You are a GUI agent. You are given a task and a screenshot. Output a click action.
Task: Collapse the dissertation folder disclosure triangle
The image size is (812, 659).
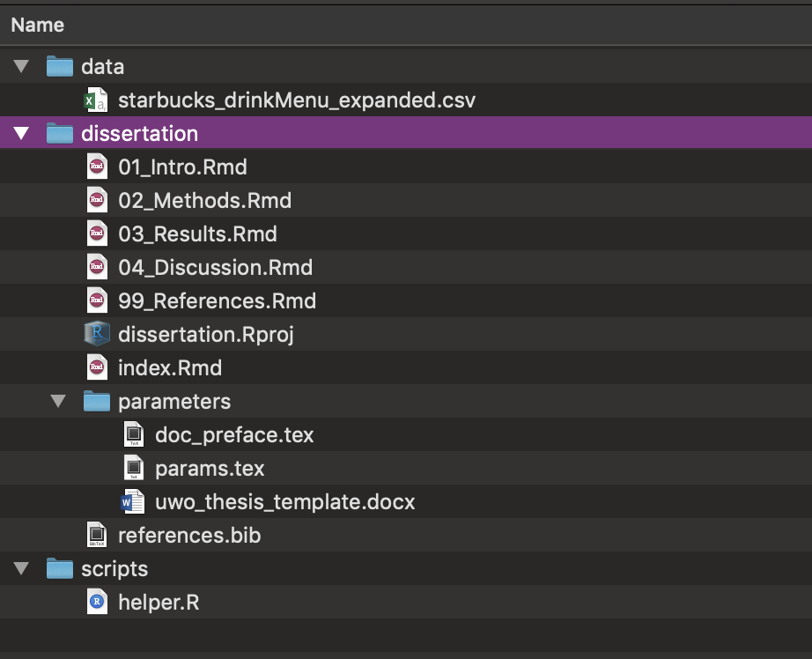(x=22, y=134)
